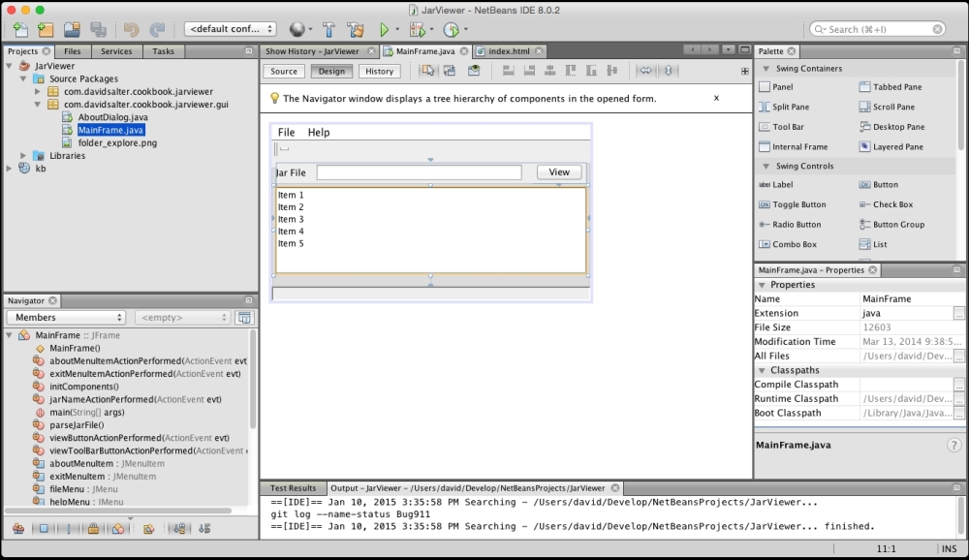Click the Save All icon
This screenshot has height=560, width=969.
click(x=99, y=29)
